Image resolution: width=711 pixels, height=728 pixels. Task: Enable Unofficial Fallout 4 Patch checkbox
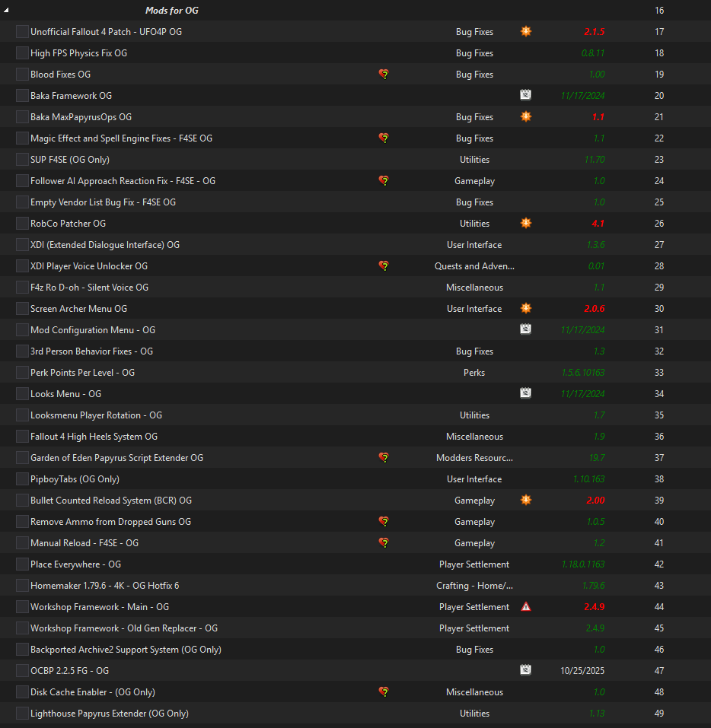pyautogui.click(x=22, y=32)
